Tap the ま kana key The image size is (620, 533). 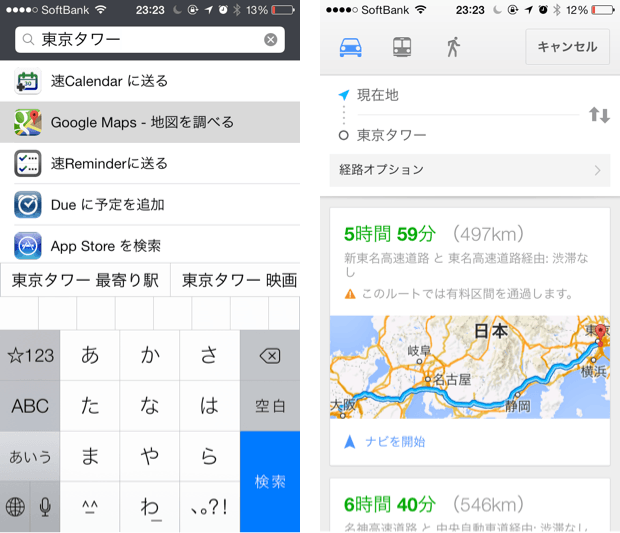click(x=90, y=457)
